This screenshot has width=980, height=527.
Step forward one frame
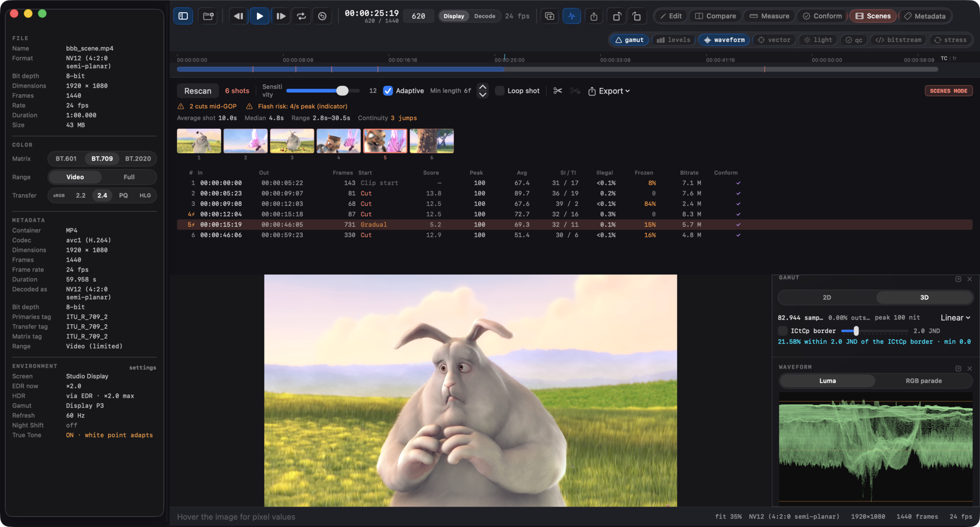tap(281, 16)
